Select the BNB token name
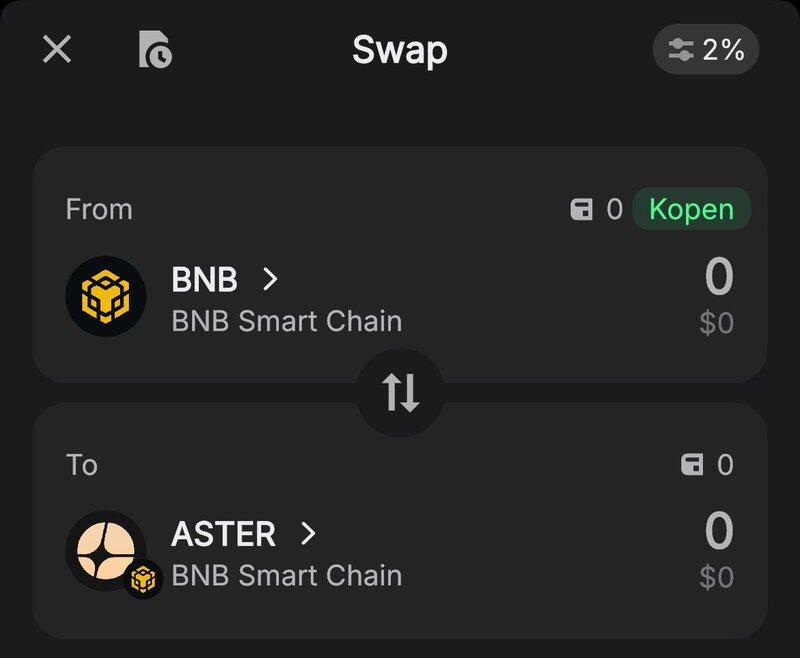Screen dimensions: 800x658 (205, 279)
